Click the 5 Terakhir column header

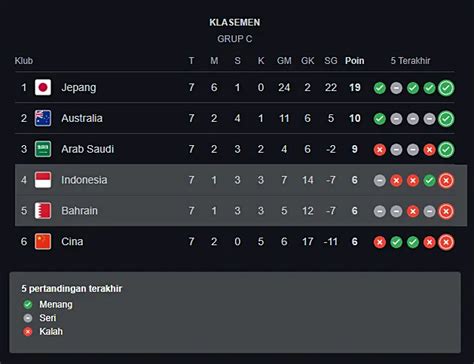click(x=410, y=61)
